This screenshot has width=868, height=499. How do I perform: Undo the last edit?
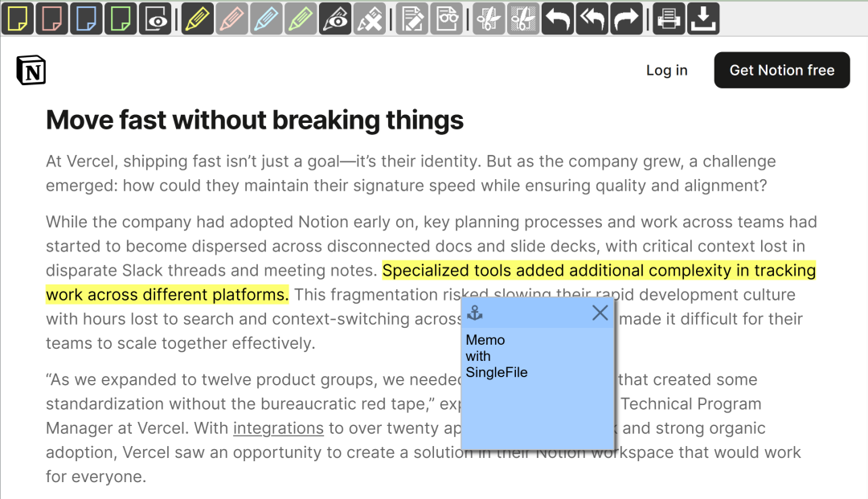(558, 18)
